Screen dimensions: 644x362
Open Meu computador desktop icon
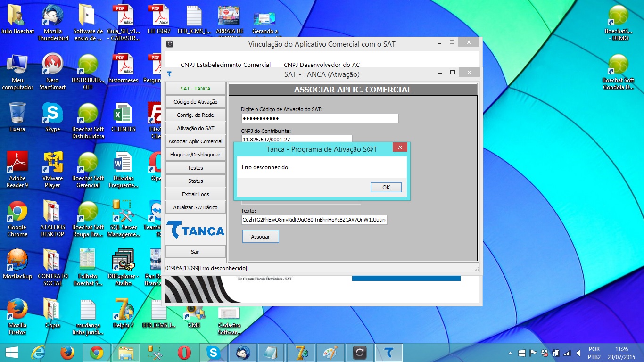(17, 72)
